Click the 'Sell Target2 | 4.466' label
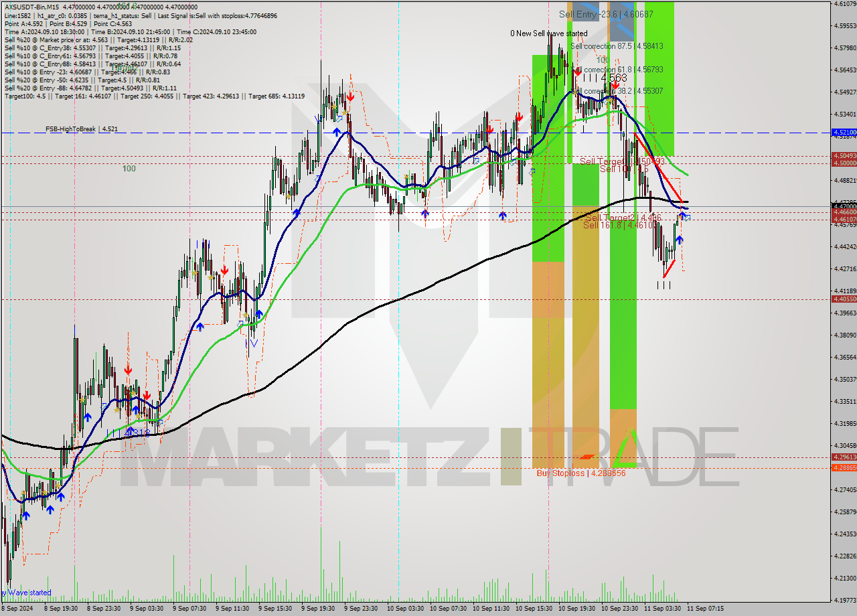The height and width of the screenshot is (616, 857). [x=623, y=218]
